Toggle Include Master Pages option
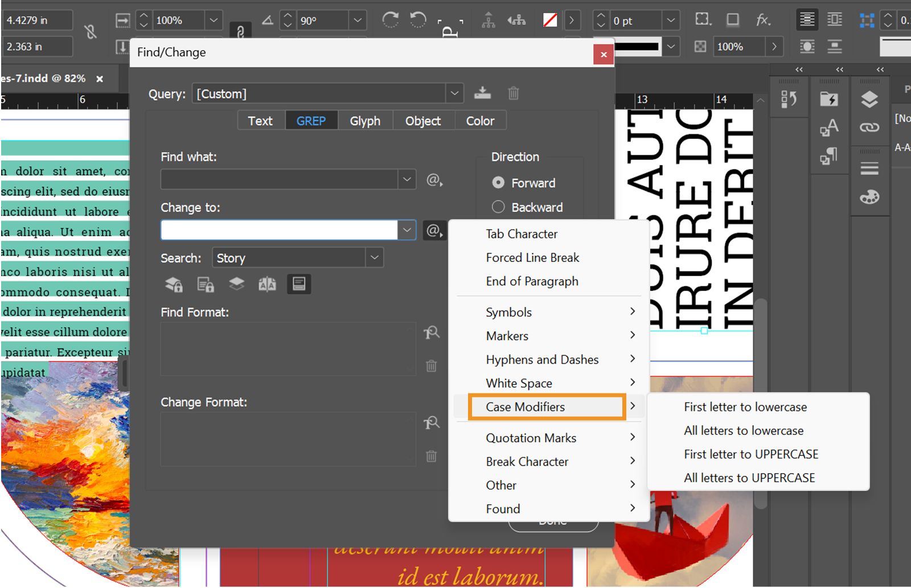 pyautogui.click(x=267, y=284)
